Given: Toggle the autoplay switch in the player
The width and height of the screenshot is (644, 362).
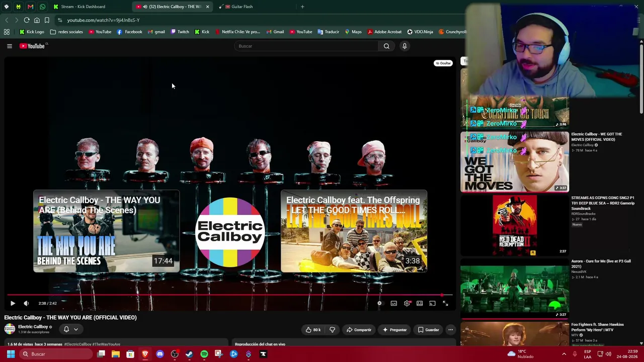Looking at the screenshot, I should (380, 303).
